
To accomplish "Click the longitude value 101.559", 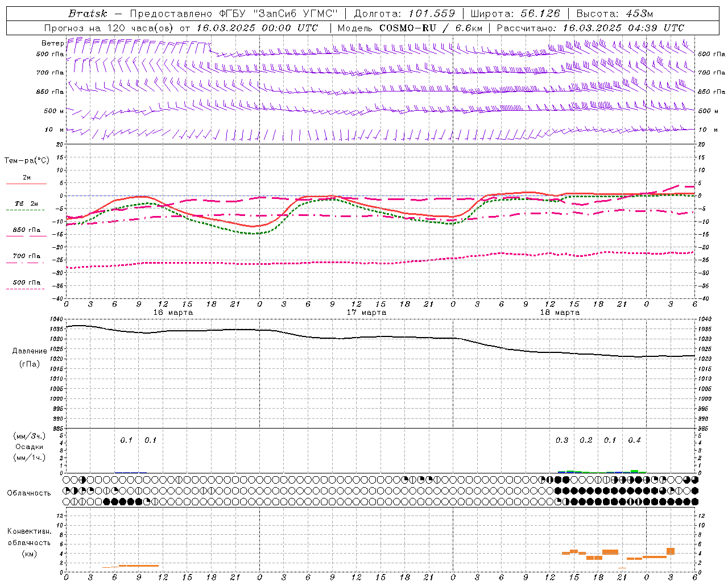I will (432, 14).
